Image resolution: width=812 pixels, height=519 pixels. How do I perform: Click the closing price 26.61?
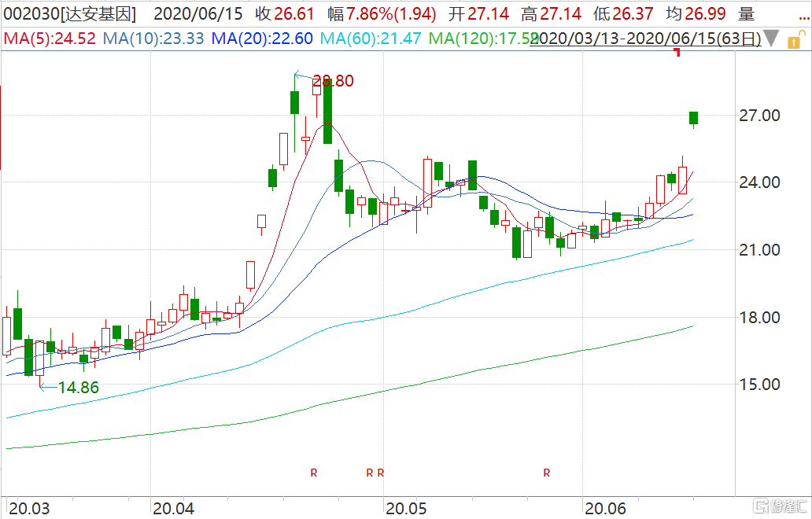click(x=294, y=13)
